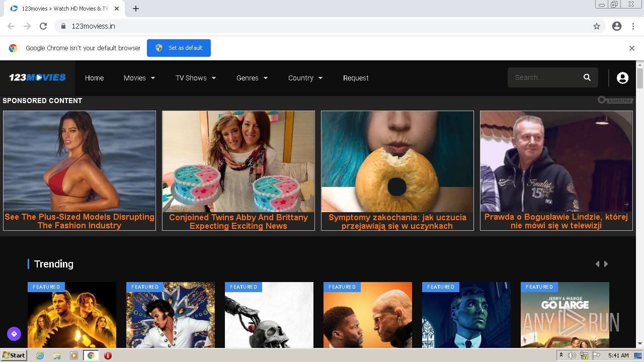This screenshot has height=362, width=644.
Task: Open a new browser tab
Action: pyautogui.click(x=136, y=9)
